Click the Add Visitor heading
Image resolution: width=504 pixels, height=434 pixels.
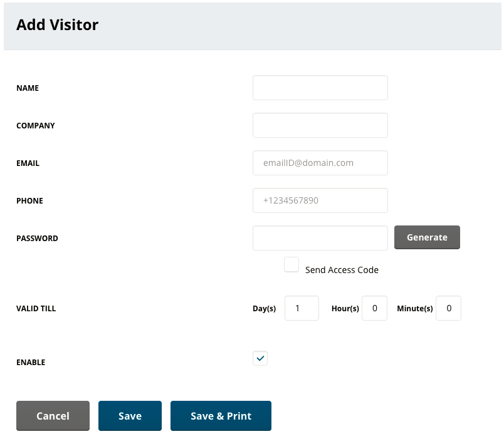tap(57, 24)
